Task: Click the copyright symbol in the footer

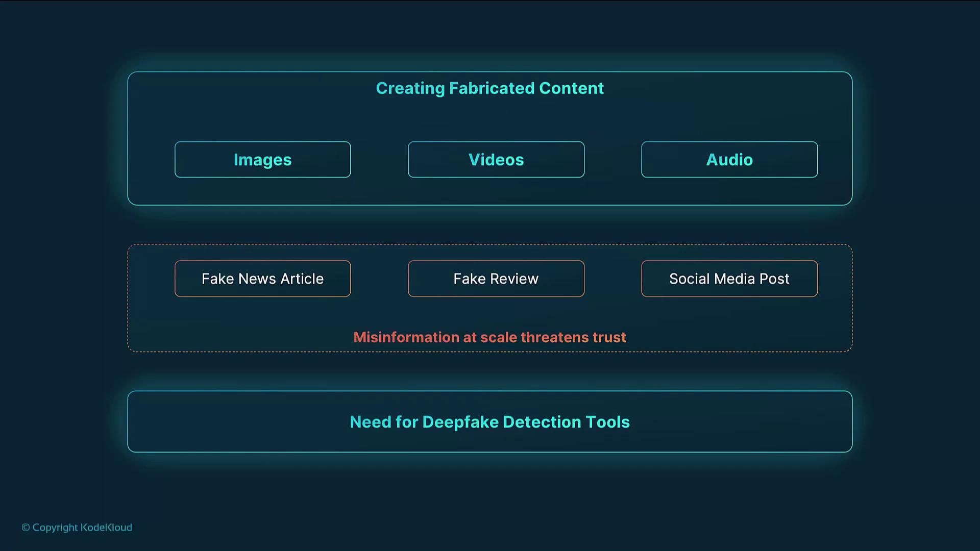Action: [26, 528]
